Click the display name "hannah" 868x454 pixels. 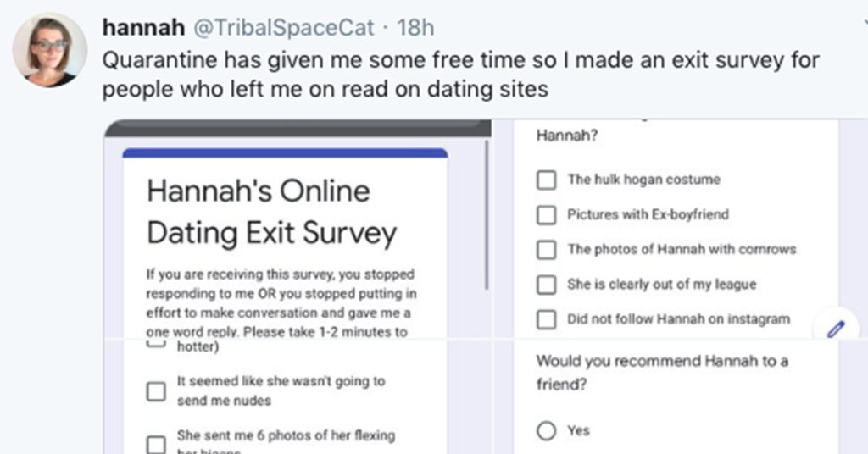[x=143, y=27]
